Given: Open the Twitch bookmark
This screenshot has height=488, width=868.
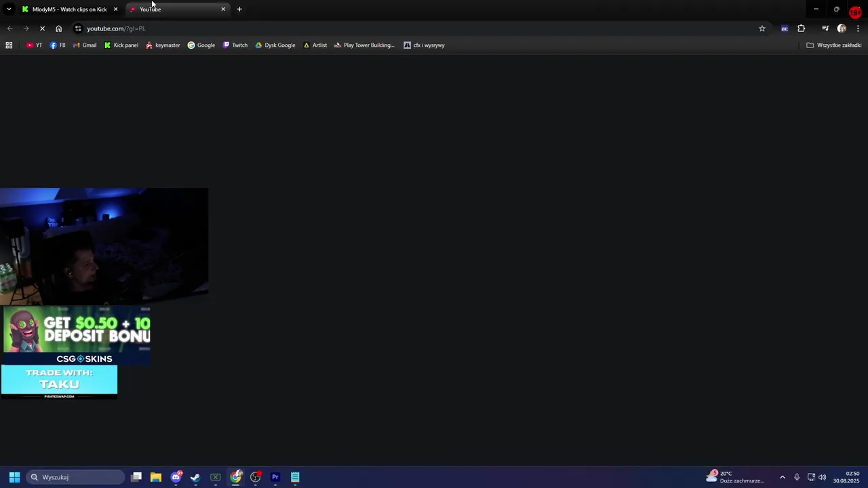Looking at the screenshot, I should pyautogui.click(x=235, y=45).
